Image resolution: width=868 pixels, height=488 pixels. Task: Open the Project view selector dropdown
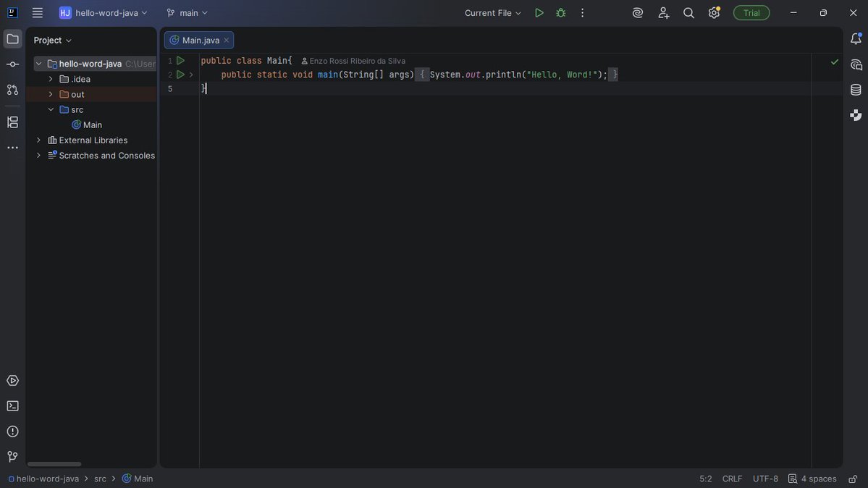tap(53, 40)
